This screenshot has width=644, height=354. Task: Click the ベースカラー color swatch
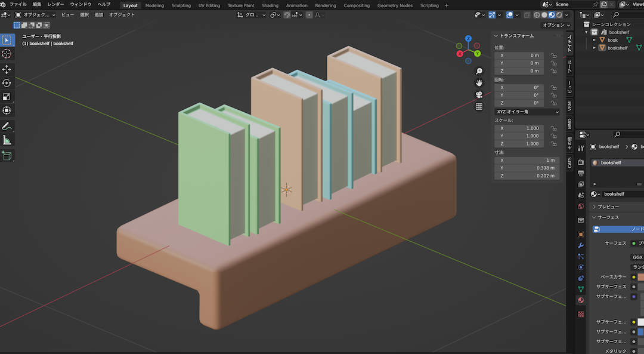640,277
